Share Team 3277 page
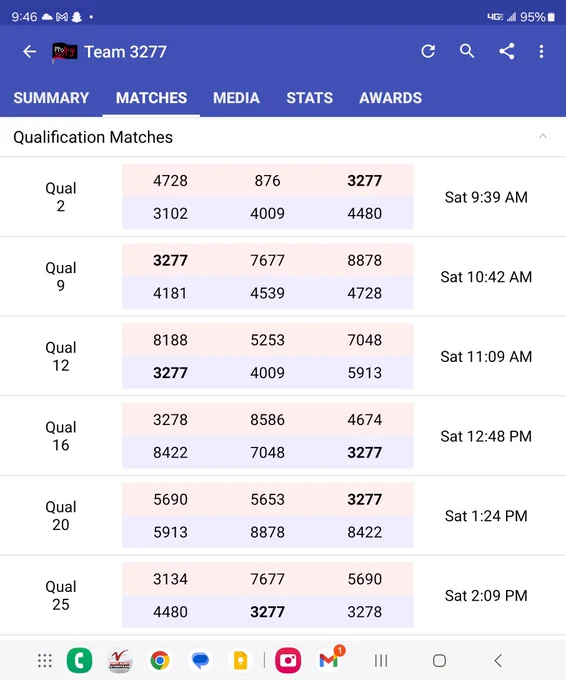This screenshot has height=680, width=566. (507, 52)
